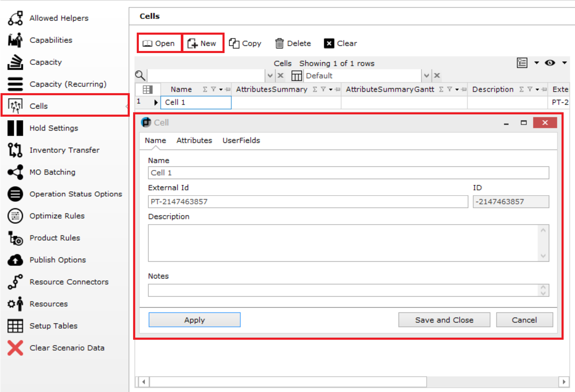
Task: Pin the AttributesSummary column
Action: point(337,90)
